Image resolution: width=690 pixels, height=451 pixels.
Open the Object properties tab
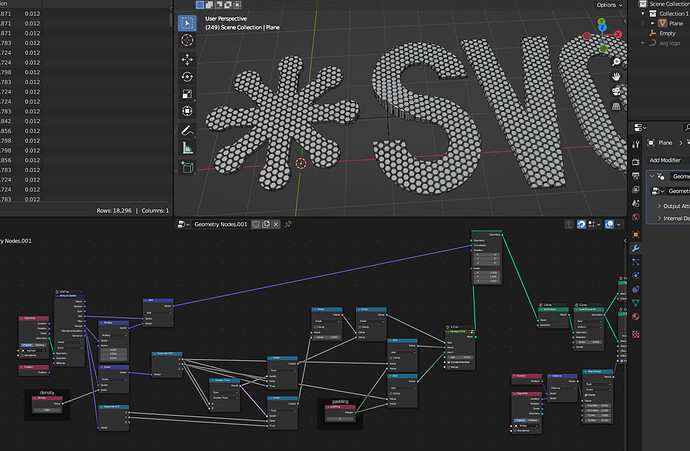click(x=635, y=235)
